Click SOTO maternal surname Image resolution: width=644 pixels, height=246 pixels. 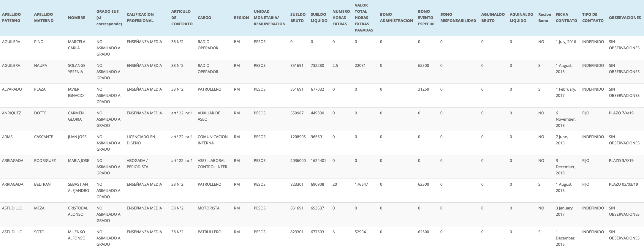[39, 232]
